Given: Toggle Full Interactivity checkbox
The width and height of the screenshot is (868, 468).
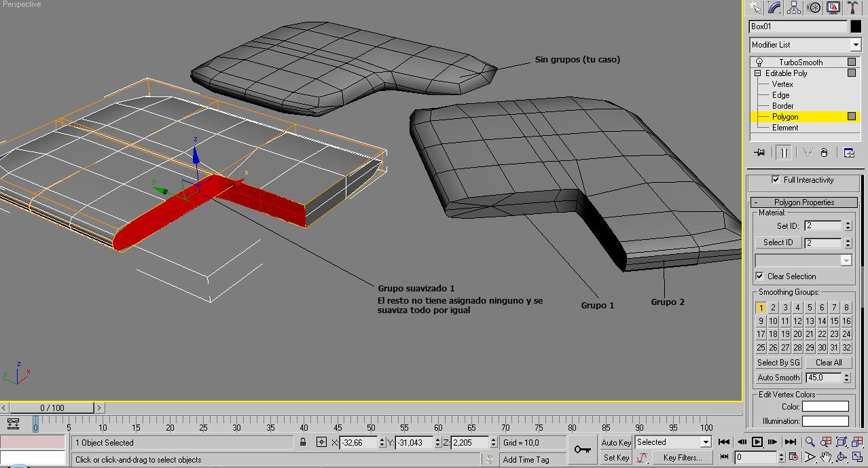Looking at the screenshot, I should [776, 180].
